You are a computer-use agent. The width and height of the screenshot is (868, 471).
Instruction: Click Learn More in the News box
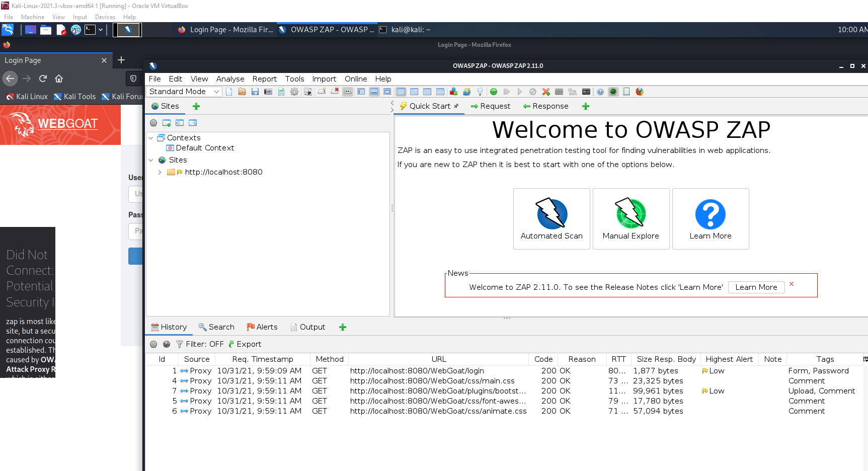(x=756, y=287)
